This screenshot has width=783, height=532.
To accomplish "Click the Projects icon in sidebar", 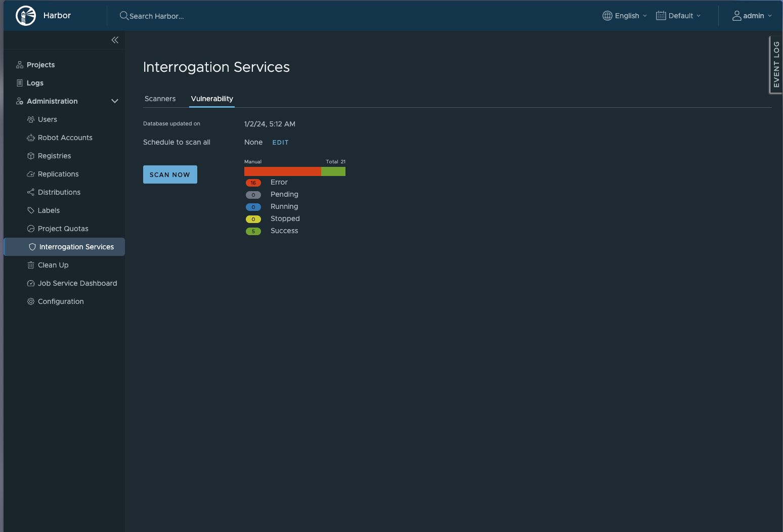I will (x=20, y=65).
